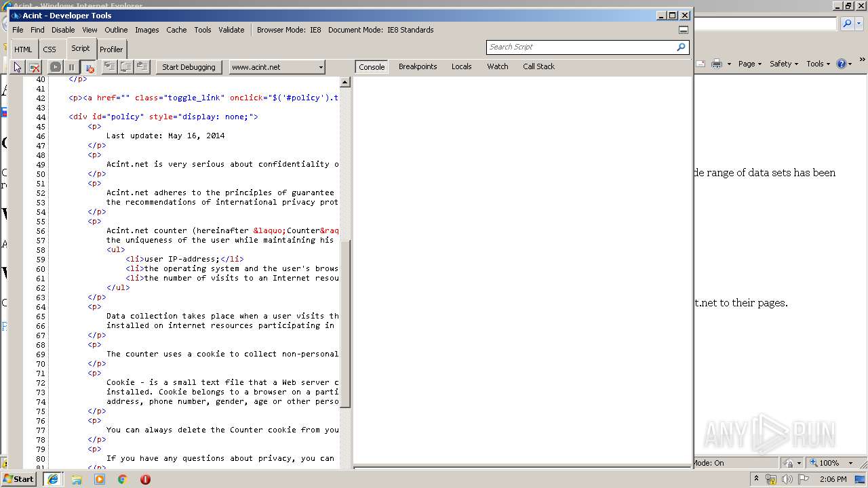The height and width of the screenshot is (488, 868).
Task: Click the 'user IP-address;' list item line
Action: 184,259
